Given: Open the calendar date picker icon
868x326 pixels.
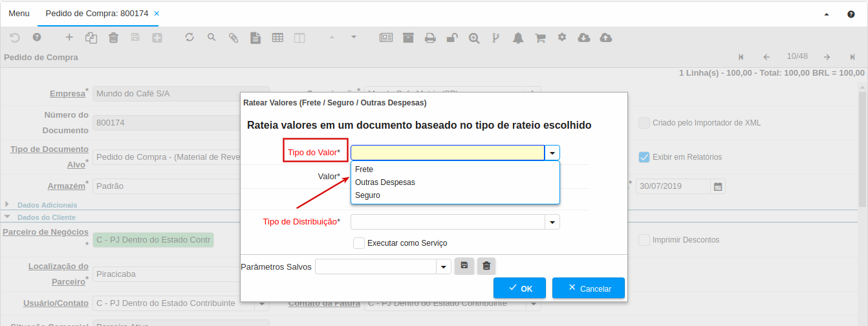Looking at the screenshot, I should 717,186.
